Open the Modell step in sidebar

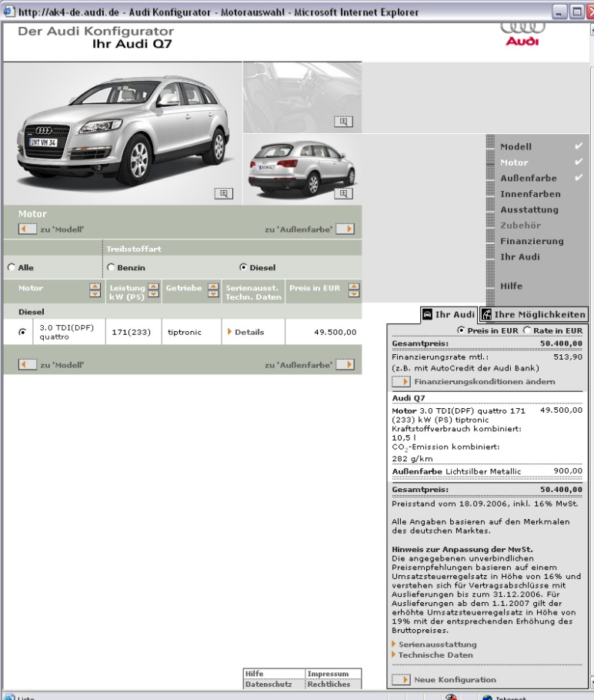[x=516, y=146]
